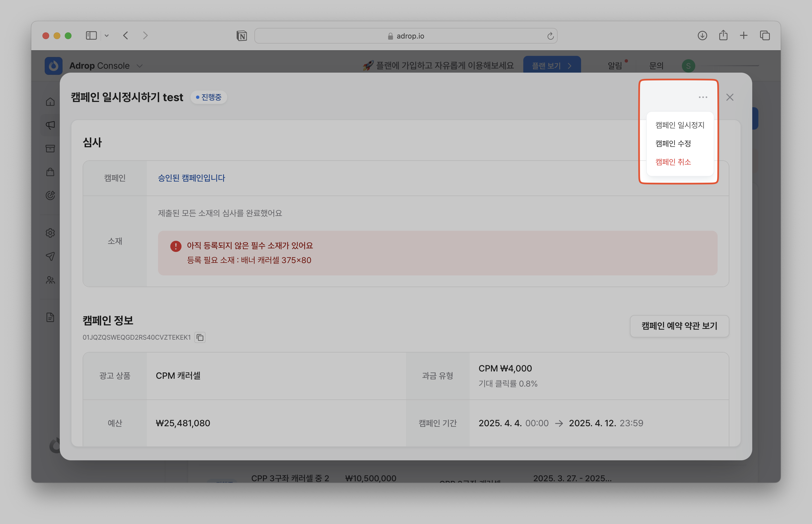Choose 캠페인 수정 from the menu
This screenshot has width=812, height=524.
click(673, 144)
